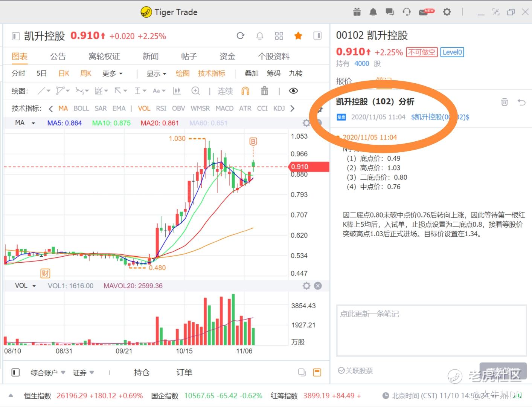Delete all drawings with the trash icon

pos(265,91)
